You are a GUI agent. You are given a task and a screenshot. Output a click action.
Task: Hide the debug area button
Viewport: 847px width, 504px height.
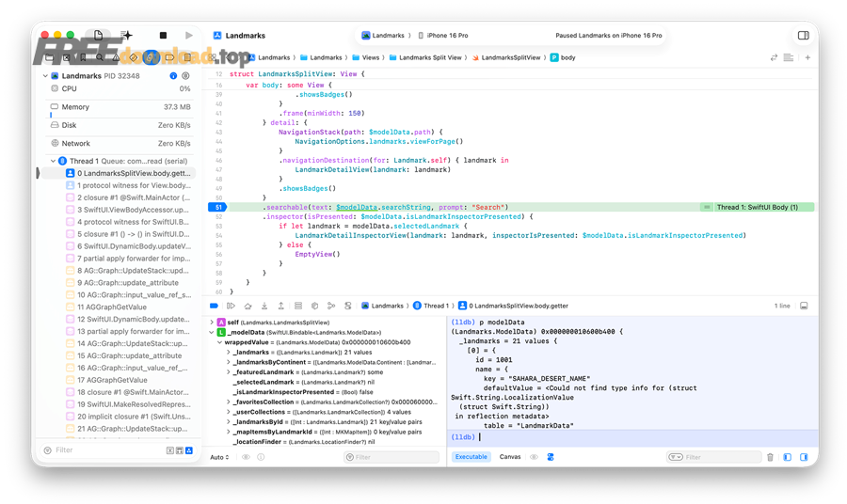(804, 306)
